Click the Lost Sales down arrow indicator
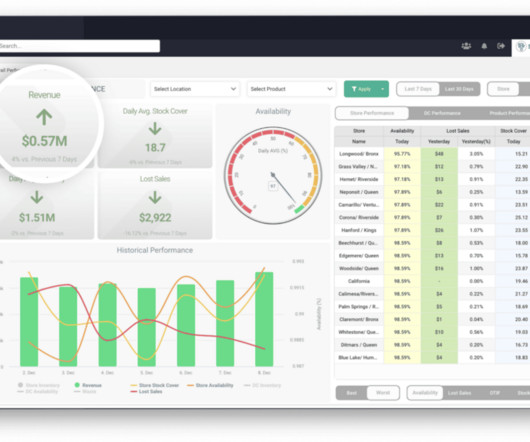This screenshot has height=442, width=530. pyautogui.click(x=155, y=197)
